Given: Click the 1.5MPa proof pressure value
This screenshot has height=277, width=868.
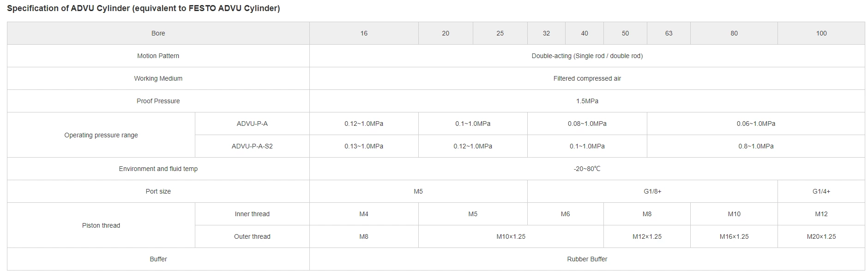Looking at the screenshot, I should pyautogui.click(x=587, y=101).
